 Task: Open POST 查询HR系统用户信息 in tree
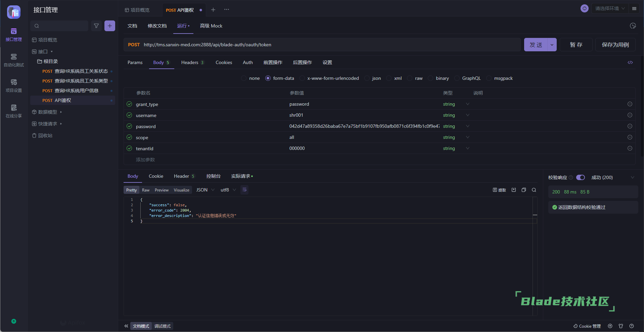click(x=73, y=91)
